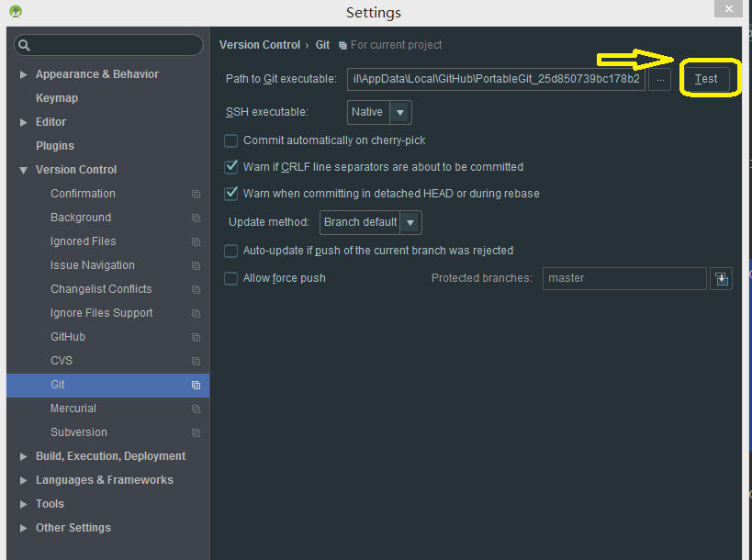Click project-level icon beside Changelist Conflicts
752x560 pixels.
196,289
